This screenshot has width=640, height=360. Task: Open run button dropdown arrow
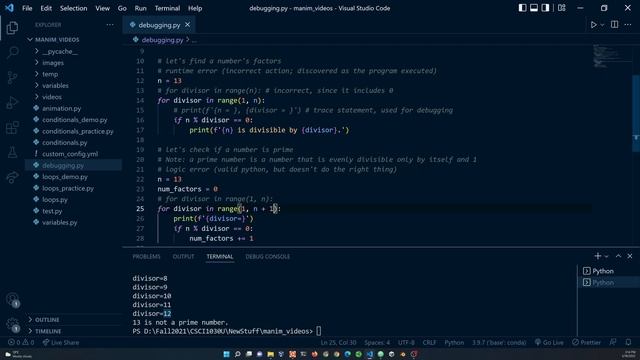(602, 25)
